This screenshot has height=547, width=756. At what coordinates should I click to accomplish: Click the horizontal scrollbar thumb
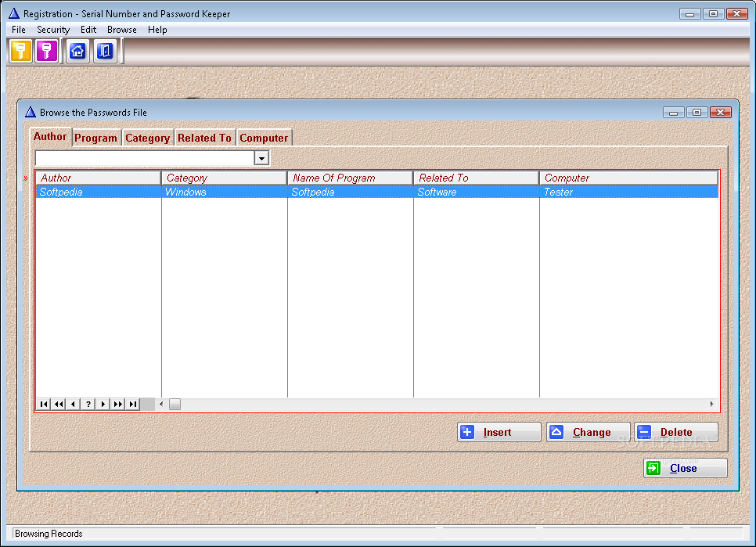point(175,405)
